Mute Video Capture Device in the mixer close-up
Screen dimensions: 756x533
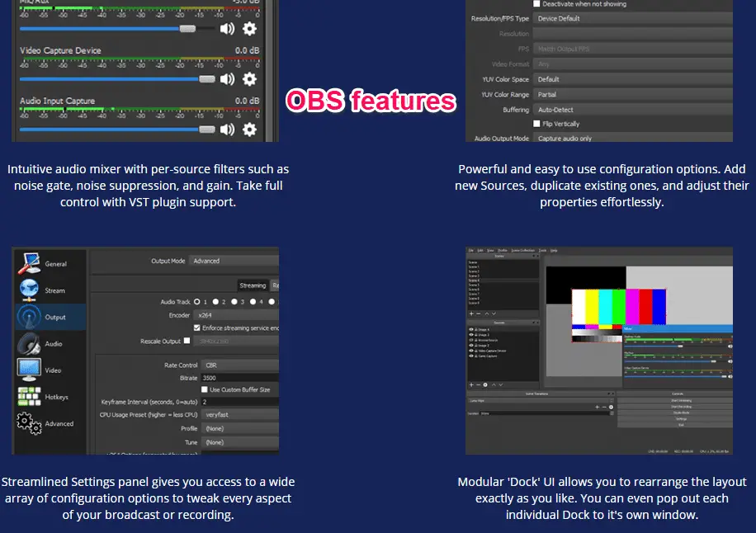coord(227,79)
